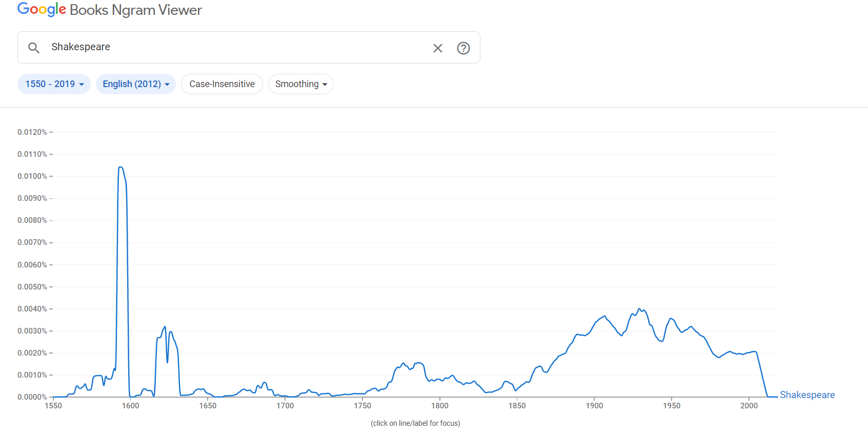Toggle the Case-Insensitive option
868x435 pixels.
(x=222, y=84)
